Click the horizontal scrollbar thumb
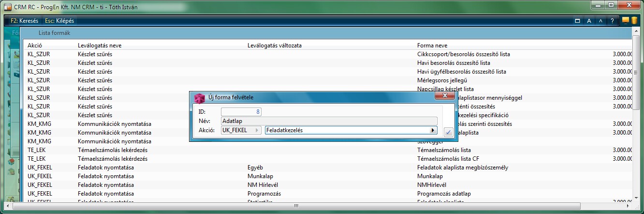Image resolution: width=644 pixels, height=214 pixels. 296,206
